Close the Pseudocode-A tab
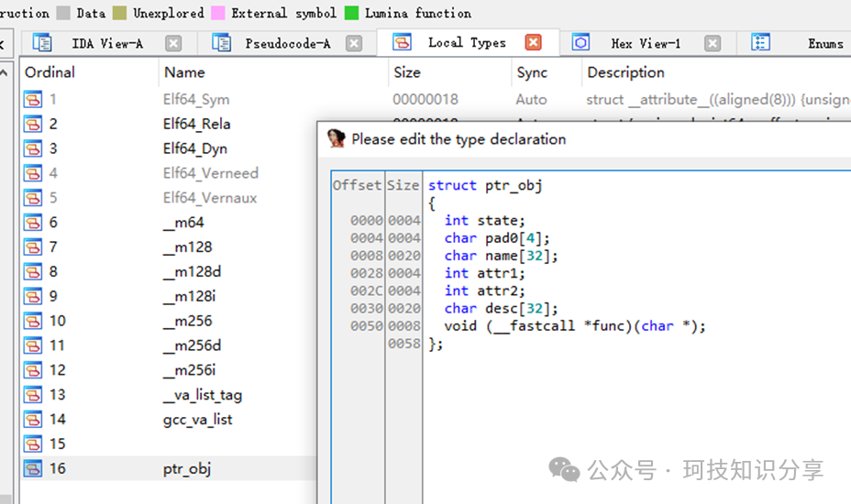 [x=354, y=43]
